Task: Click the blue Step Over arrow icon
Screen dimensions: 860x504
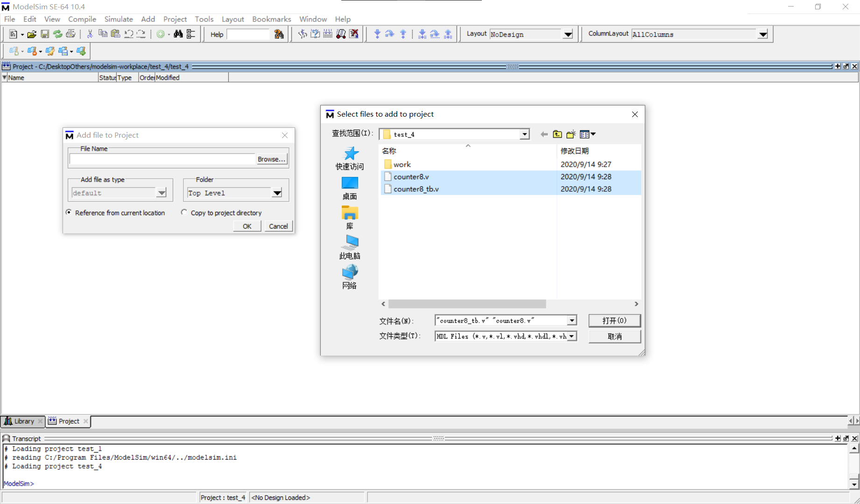Action: point(390,34)
